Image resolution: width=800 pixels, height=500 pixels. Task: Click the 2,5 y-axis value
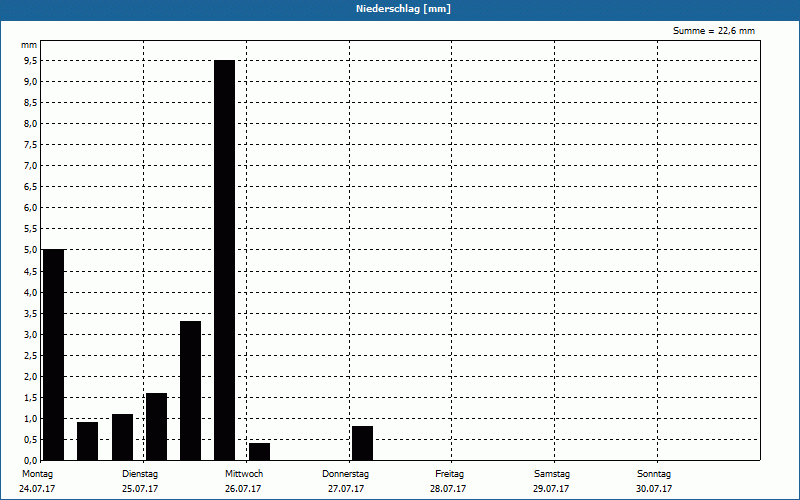pos(30,355)
